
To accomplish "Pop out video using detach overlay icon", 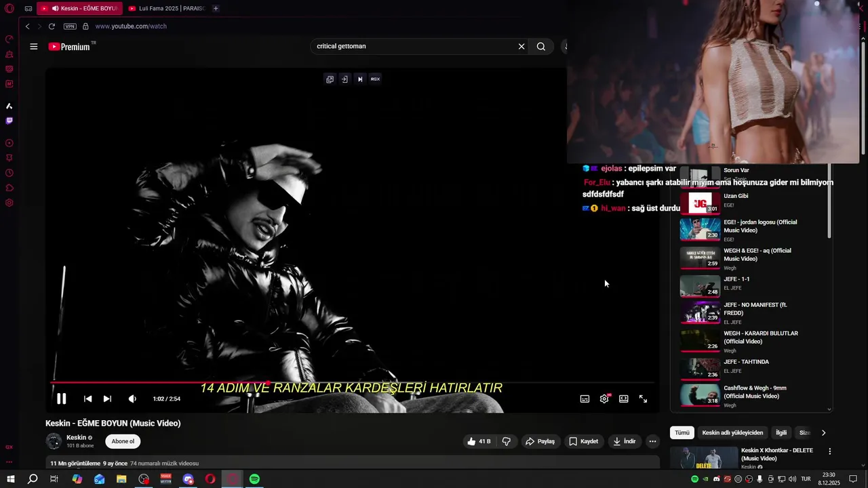I will pyautogui.click(x=330, y=79).
